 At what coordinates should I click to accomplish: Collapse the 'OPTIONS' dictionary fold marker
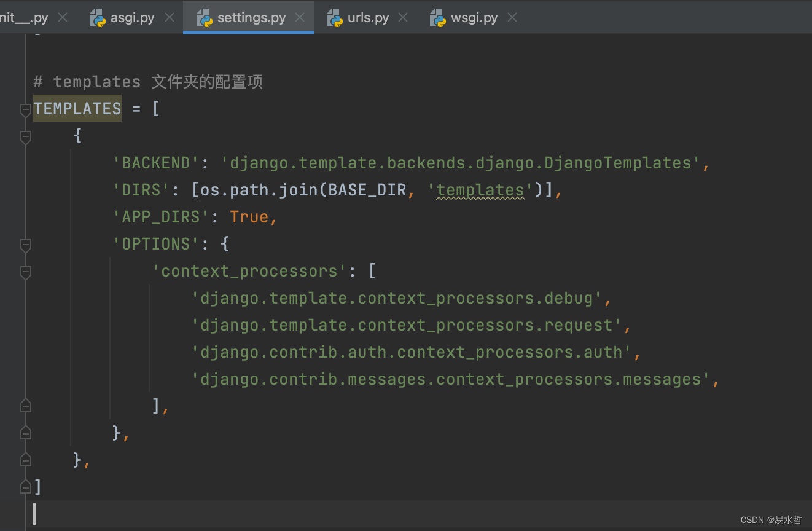(x=26, y=246)
